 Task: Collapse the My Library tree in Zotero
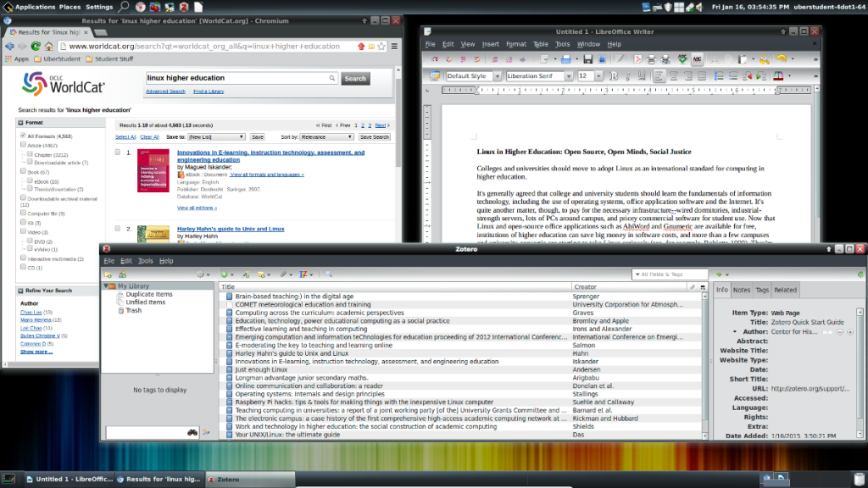click(106, 286)
